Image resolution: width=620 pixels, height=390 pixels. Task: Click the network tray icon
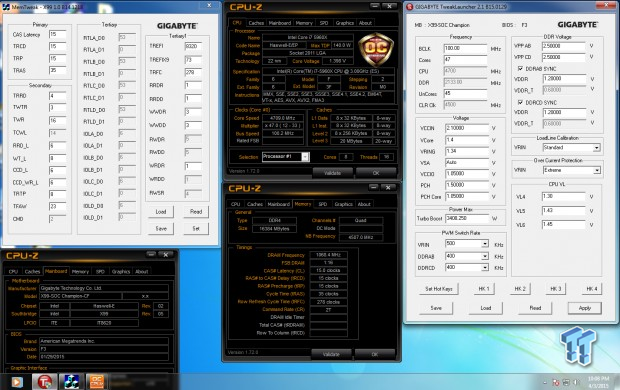[566, 382]
